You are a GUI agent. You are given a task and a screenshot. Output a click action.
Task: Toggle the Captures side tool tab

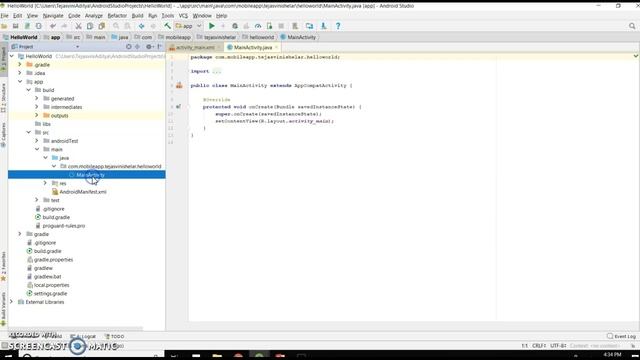click(4, 135)
